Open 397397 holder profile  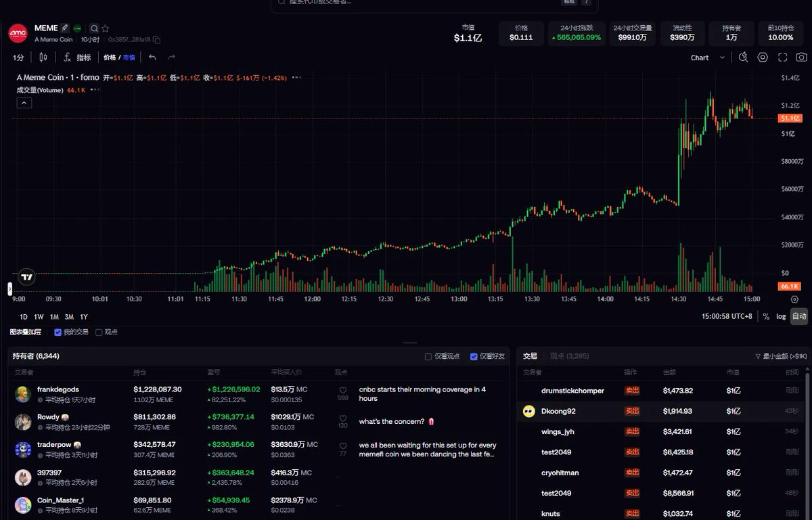49,473
